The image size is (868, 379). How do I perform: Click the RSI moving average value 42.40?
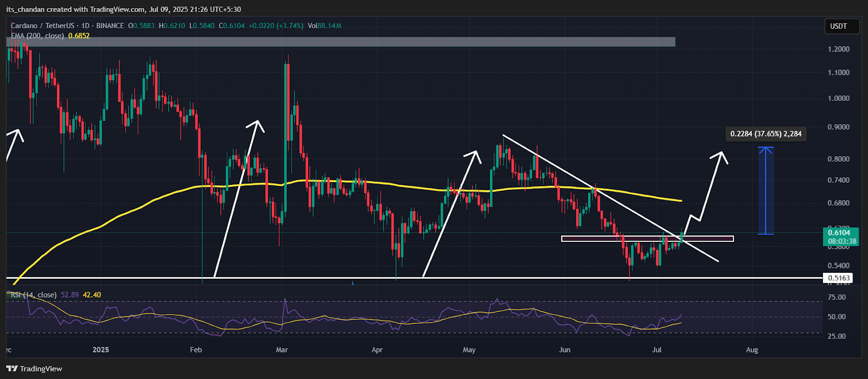[92, 295]
